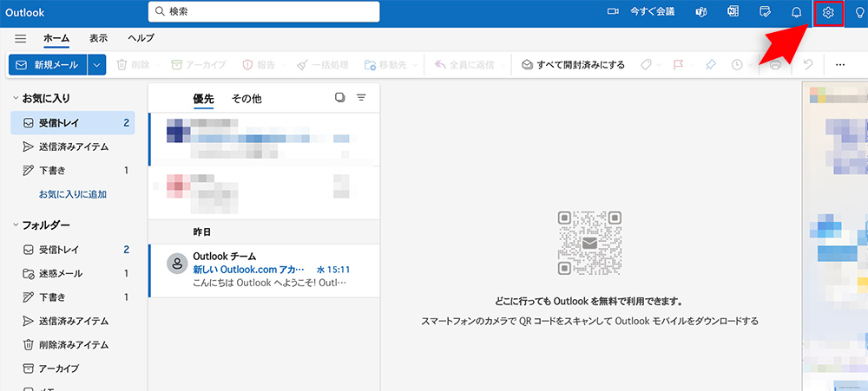Click お気に入りに追加 link
Viewport: 868px width, 391px height.
[73, 194]
